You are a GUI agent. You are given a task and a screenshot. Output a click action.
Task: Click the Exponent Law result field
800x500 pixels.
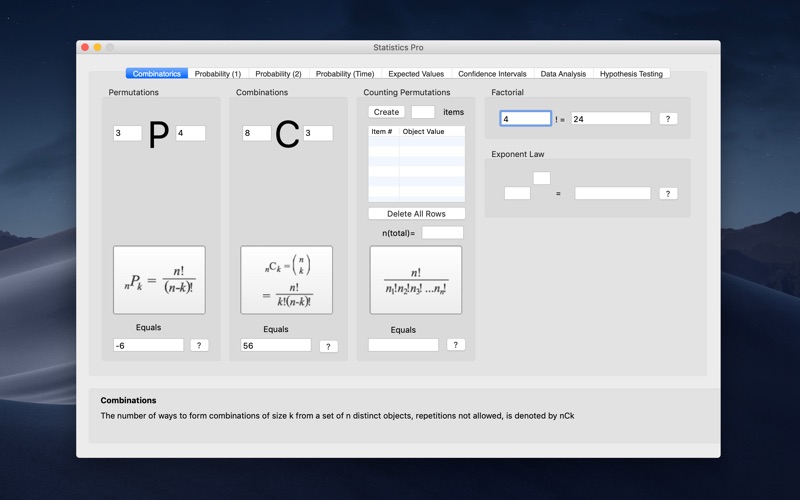(613, 193)
